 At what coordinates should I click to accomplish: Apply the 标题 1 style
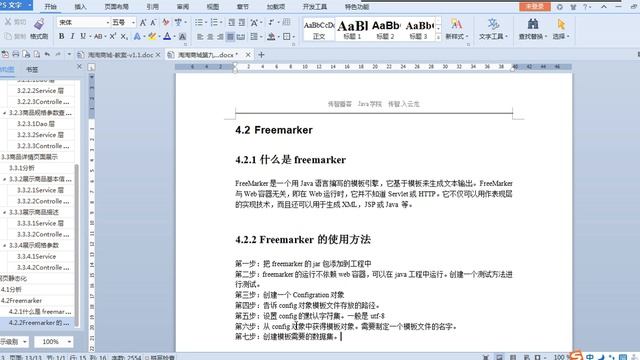352,29
